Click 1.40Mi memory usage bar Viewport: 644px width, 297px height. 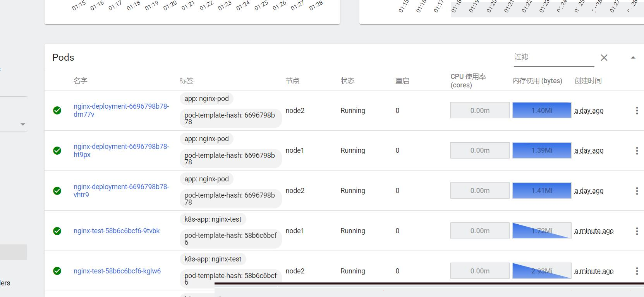click(x=541, y=111)
